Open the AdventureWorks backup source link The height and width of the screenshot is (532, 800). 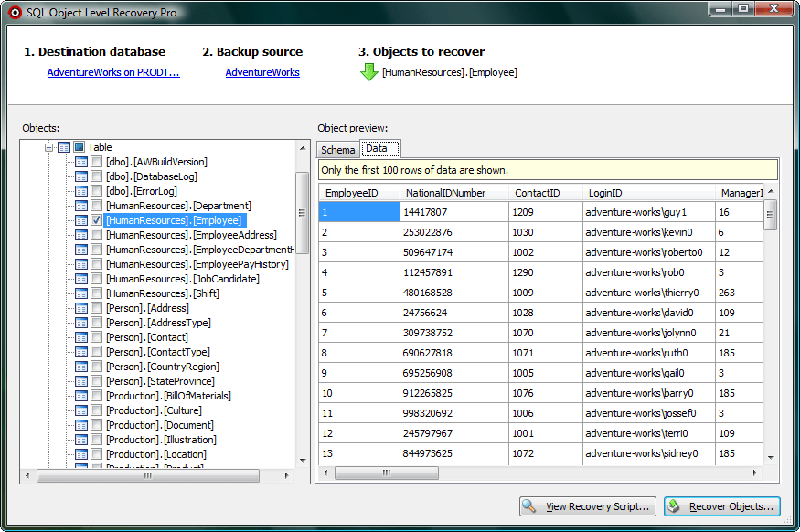[262, 72]
